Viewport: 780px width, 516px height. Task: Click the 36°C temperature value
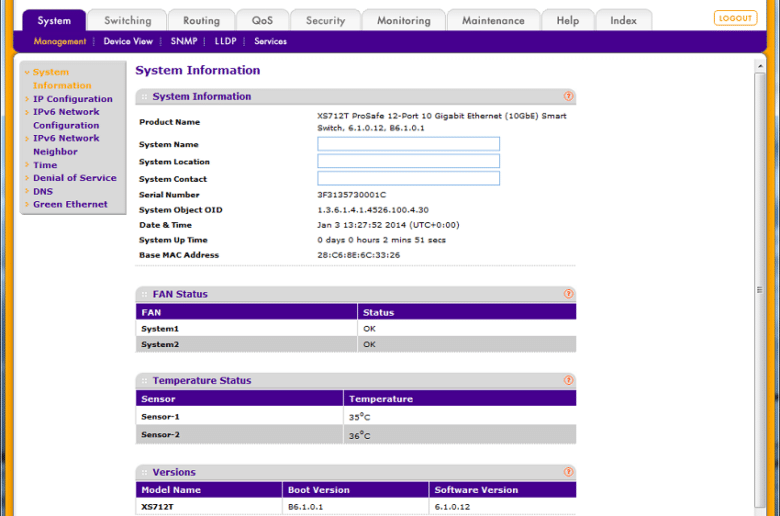[359, 435]
